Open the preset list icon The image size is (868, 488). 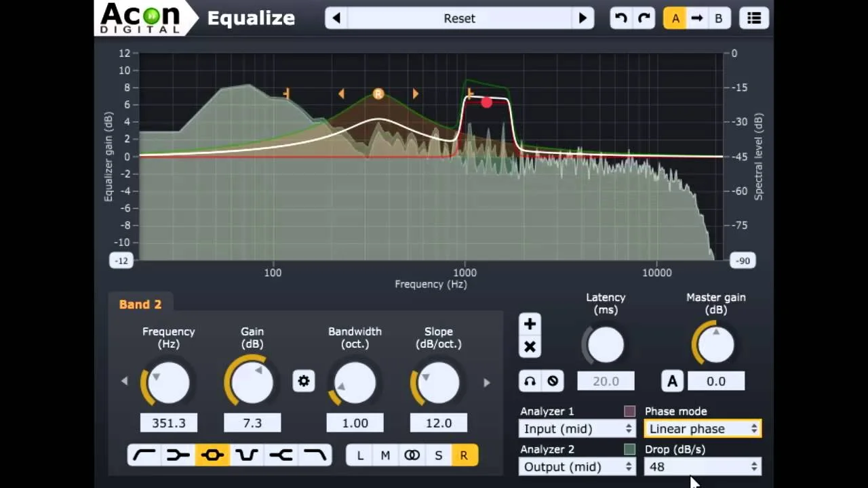[x=754, y=18]
